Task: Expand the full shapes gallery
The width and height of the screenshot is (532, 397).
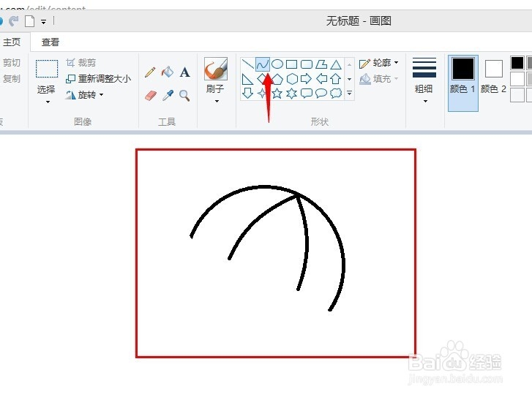Action: [350, 93]
